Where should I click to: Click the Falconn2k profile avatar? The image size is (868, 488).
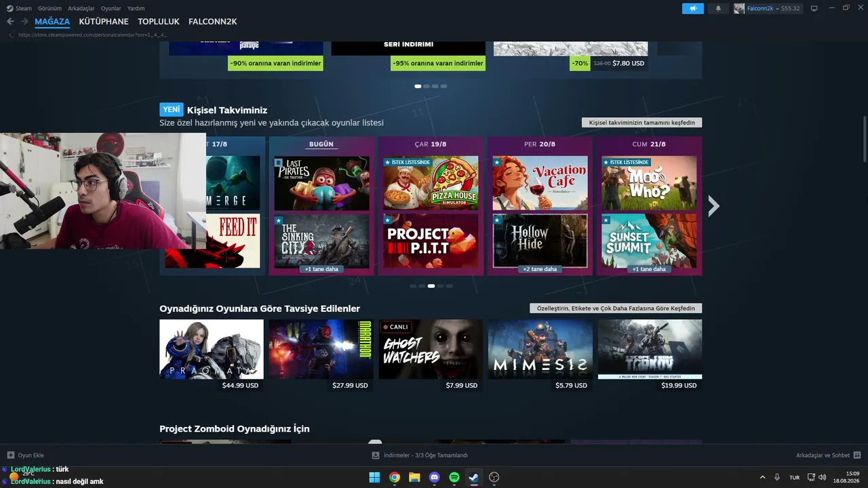pos(739,8)
